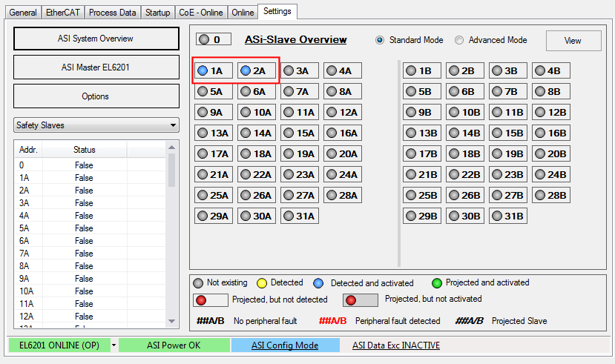Click the Addr. column header
615x364 pixels.
[28, 150]
